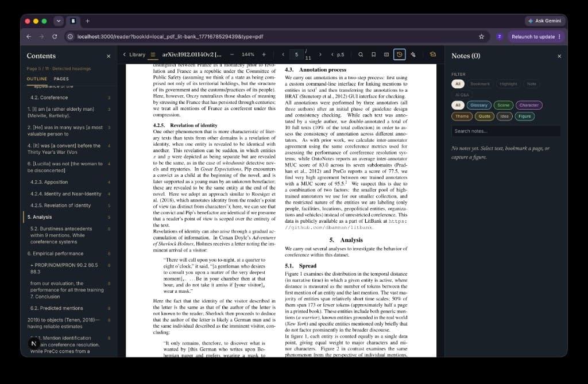Switch to the PAGES tab
This screenshot has height=384, width=588.
point(61,79)
